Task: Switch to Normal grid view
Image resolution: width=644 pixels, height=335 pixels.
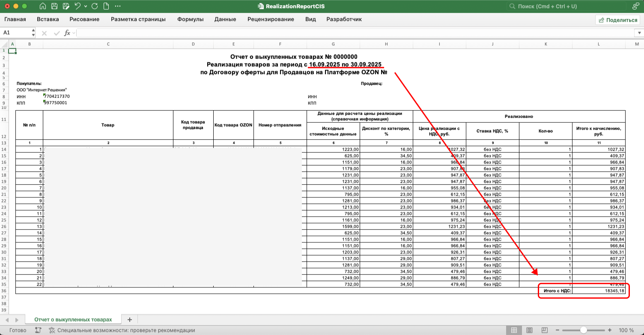Action: 514,330
